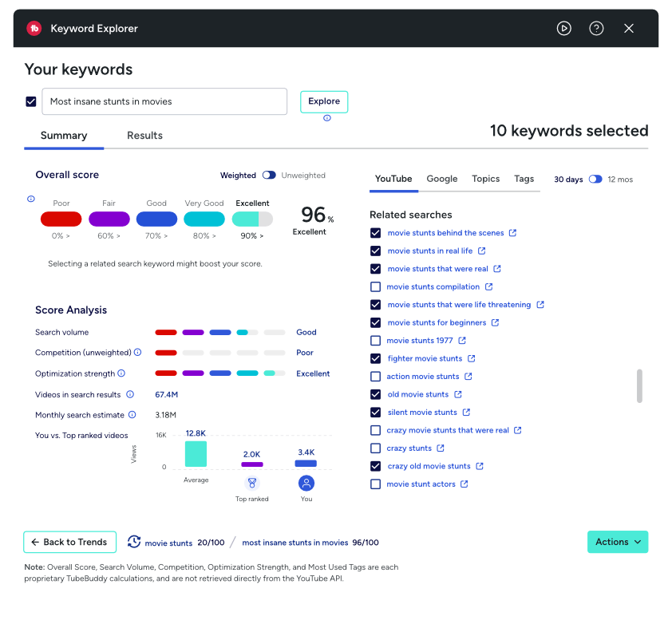Toggle Weighted/Unweighted score switch
Screen dimensions: 672x624
click(x=269, y=176)
